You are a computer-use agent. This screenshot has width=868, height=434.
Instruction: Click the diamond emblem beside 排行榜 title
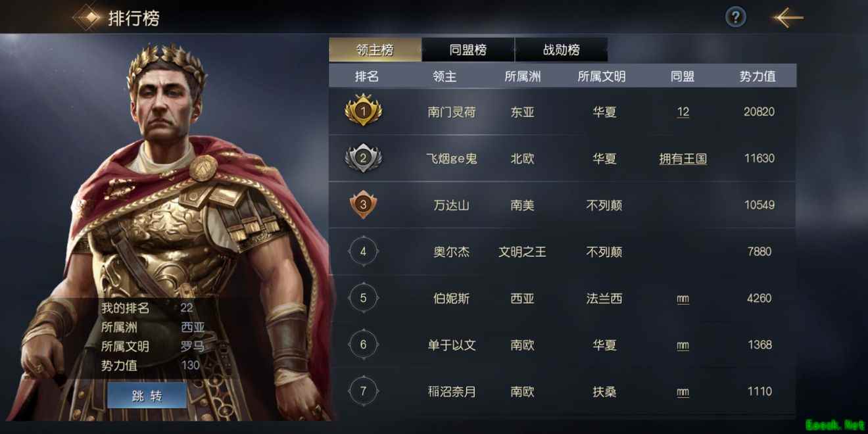(x=87, y=17)
